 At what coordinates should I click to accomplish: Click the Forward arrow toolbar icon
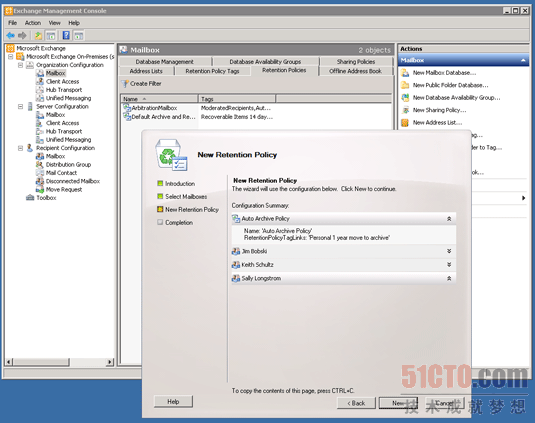click(x=22, y=35)
